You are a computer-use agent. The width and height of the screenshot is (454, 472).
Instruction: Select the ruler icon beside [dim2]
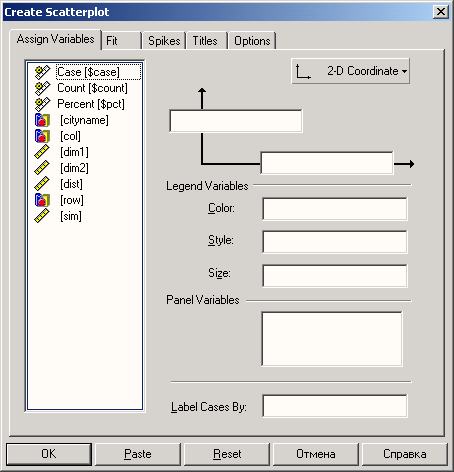[42, 168]
